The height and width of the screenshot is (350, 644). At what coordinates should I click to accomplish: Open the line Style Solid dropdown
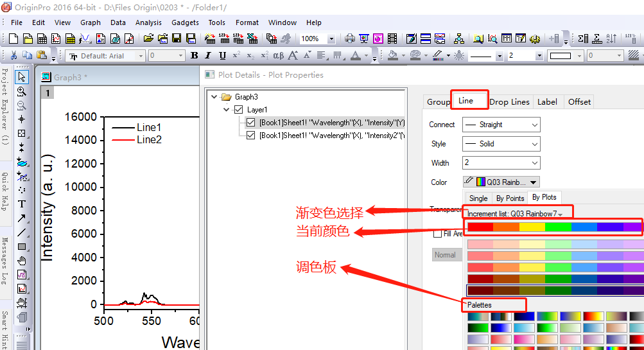pos(501,144)
